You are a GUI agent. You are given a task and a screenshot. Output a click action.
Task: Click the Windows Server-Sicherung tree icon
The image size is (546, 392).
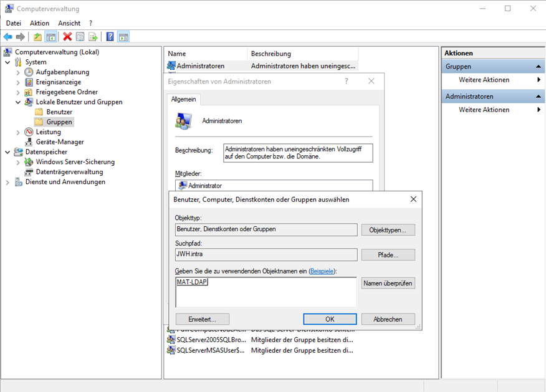[29, 162]
